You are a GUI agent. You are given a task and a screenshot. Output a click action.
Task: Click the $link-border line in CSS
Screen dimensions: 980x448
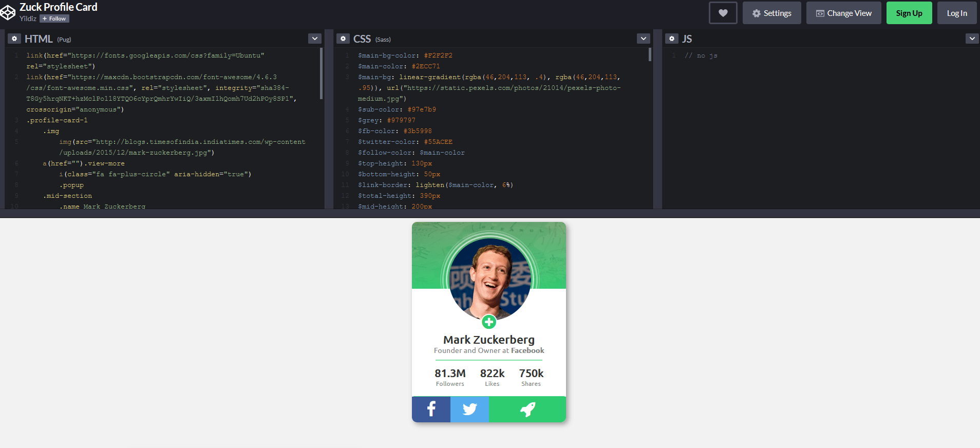(436, 185)
